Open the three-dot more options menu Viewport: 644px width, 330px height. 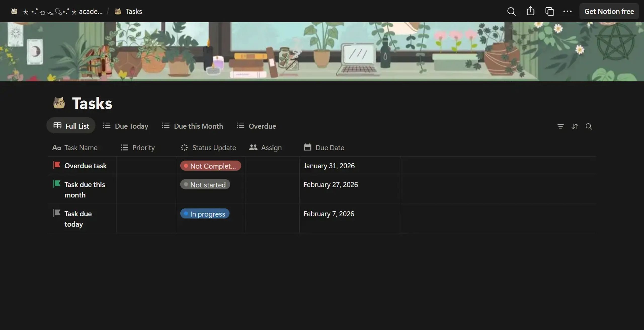567,11
